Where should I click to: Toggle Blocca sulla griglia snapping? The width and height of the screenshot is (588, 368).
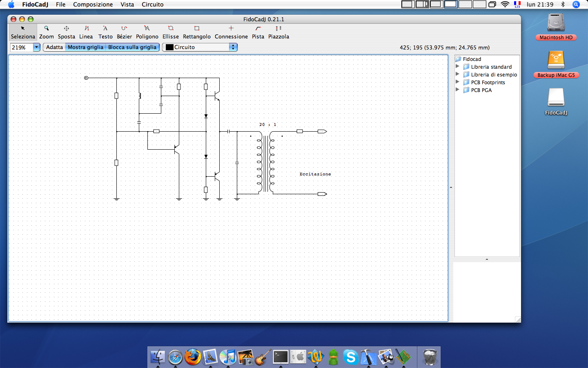pos(132,47)
